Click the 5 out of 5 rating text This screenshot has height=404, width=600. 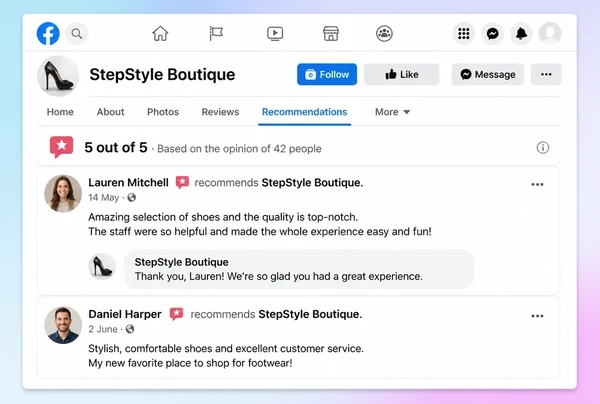[116, 148]
